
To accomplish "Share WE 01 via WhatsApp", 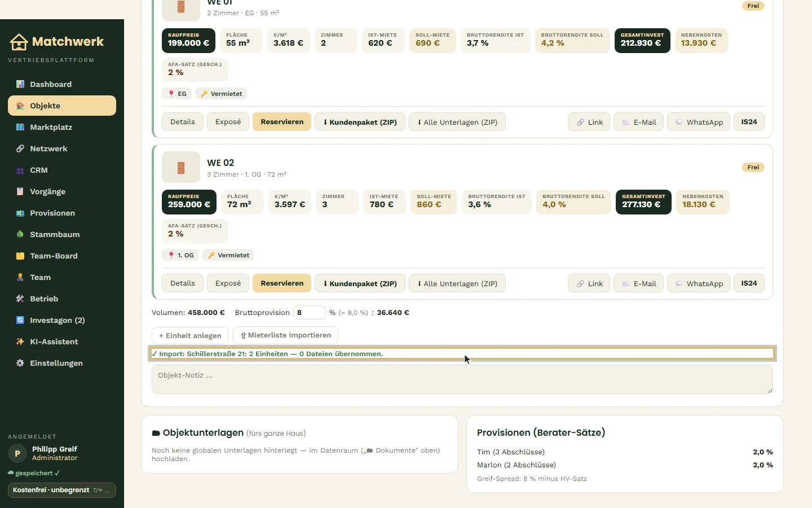I will 699,122.
